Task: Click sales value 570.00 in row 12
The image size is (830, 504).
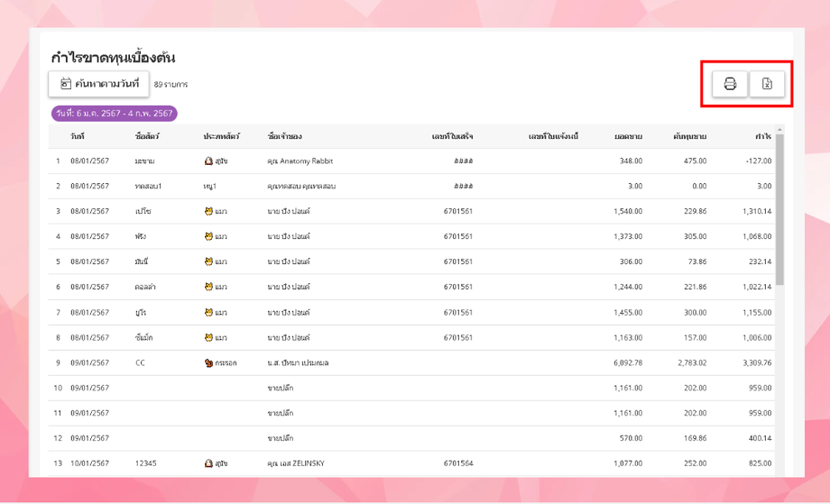Action: tap(631, 438)
